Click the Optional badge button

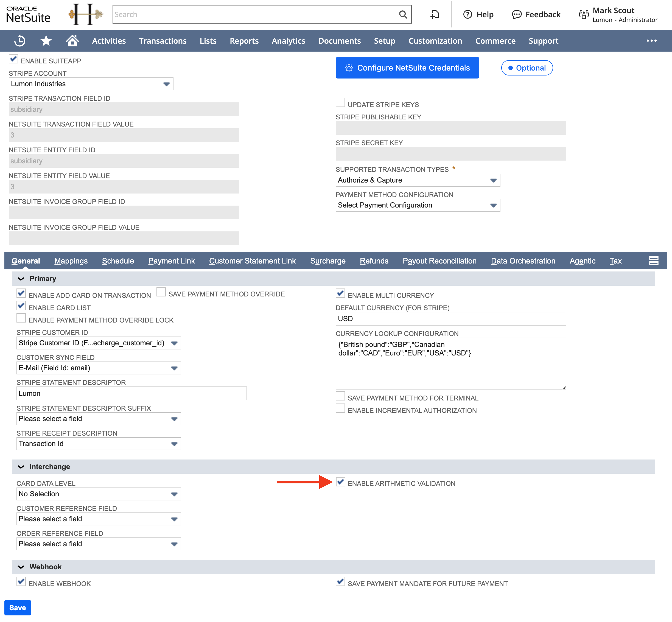(x=527, y=68)
